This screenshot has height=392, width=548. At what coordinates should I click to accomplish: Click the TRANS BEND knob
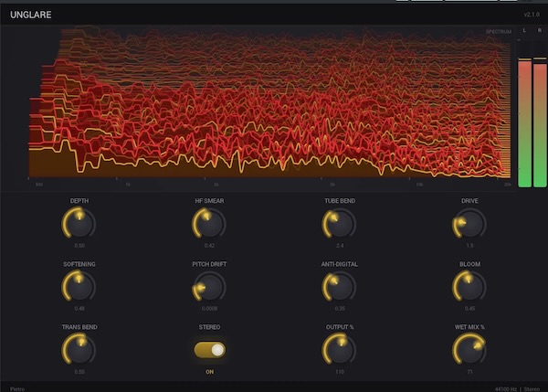(x=79, y=349)
